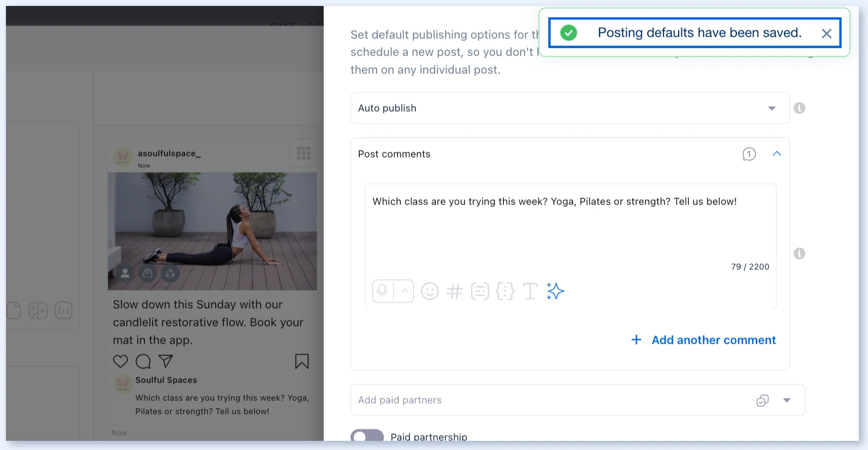The image size is (868, 450).
Task: Click the curly braces variables icon
Action: point(505,291)
